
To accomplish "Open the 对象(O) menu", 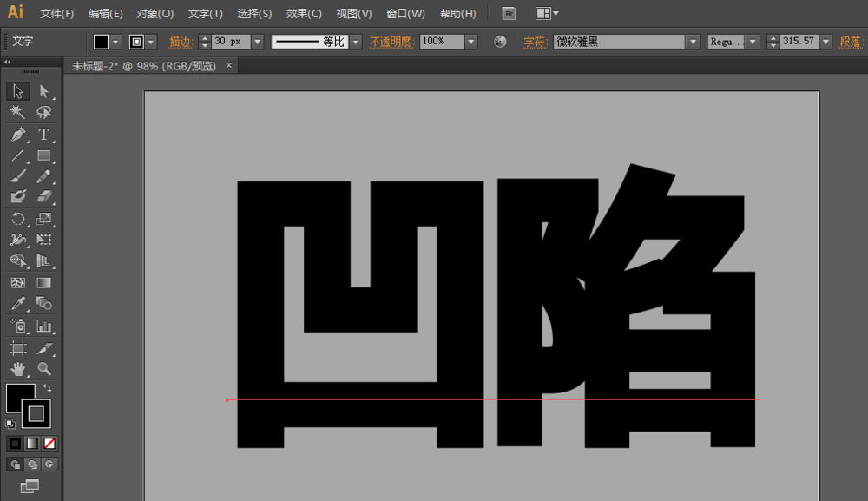I will pyautogui.click(x=155, y=14).
